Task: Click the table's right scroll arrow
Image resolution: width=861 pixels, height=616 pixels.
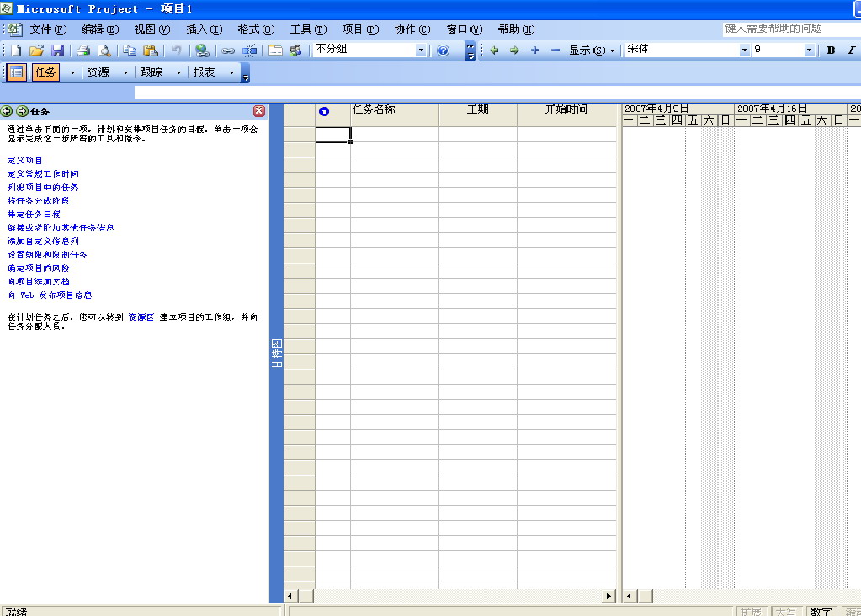Action: [609, 597]
